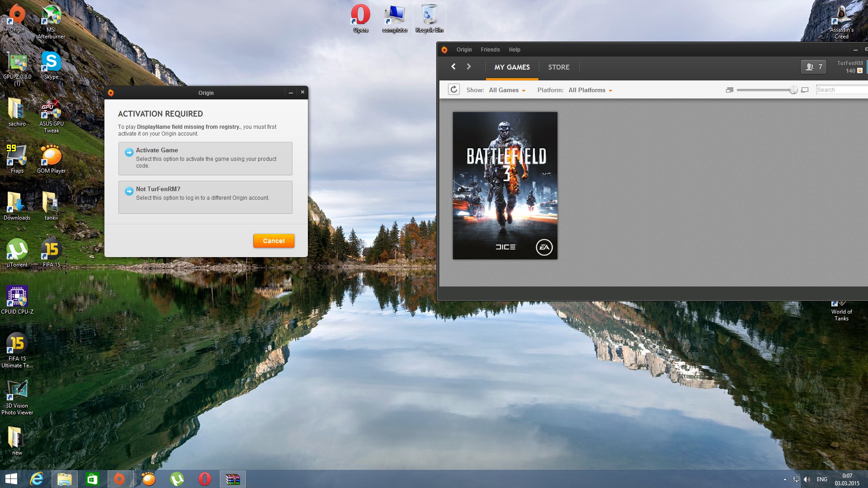Screen dimensions: 868x488
Task: Open the Friends menu
Action: coord(490,50)
